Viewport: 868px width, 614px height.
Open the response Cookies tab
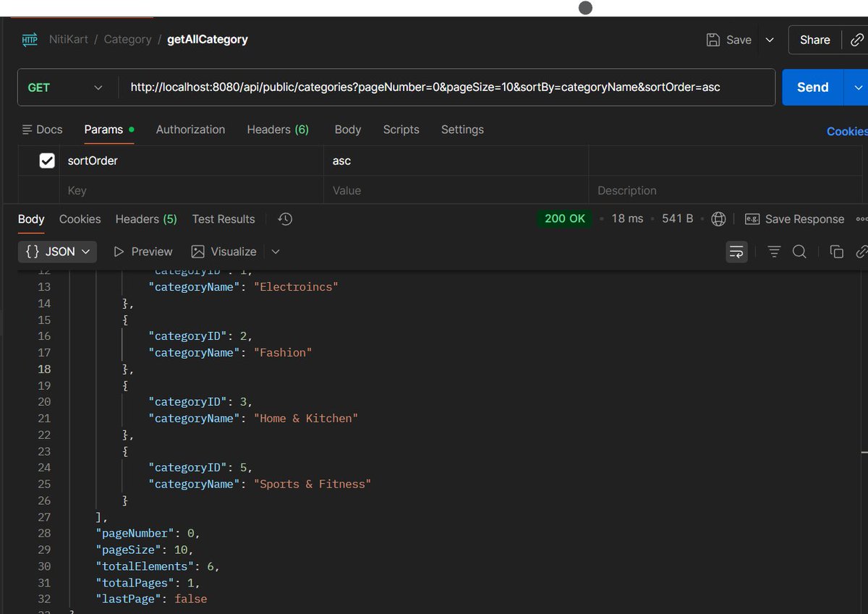tap(80, 219)
